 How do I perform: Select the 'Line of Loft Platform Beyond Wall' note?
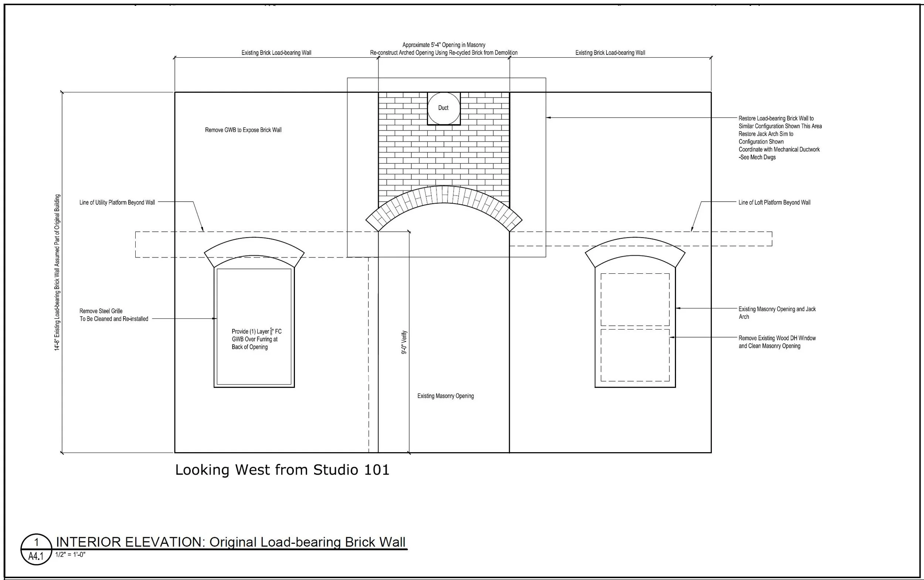pos(774,202)
